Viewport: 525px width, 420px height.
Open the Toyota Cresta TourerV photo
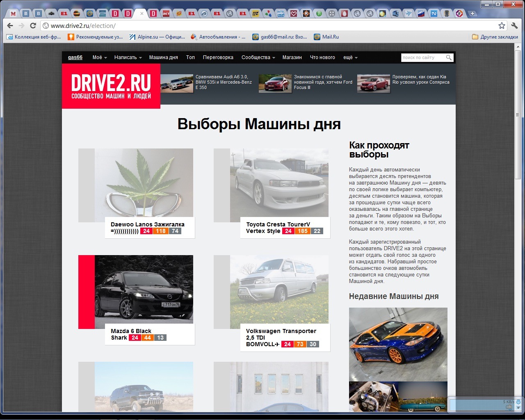[279, 183]
